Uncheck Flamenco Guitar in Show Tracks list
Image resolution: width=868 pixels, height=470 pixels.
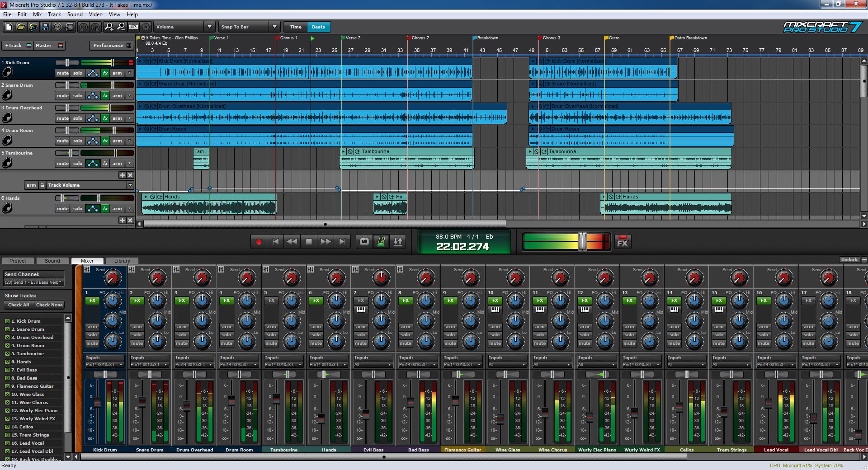(7, 386)
